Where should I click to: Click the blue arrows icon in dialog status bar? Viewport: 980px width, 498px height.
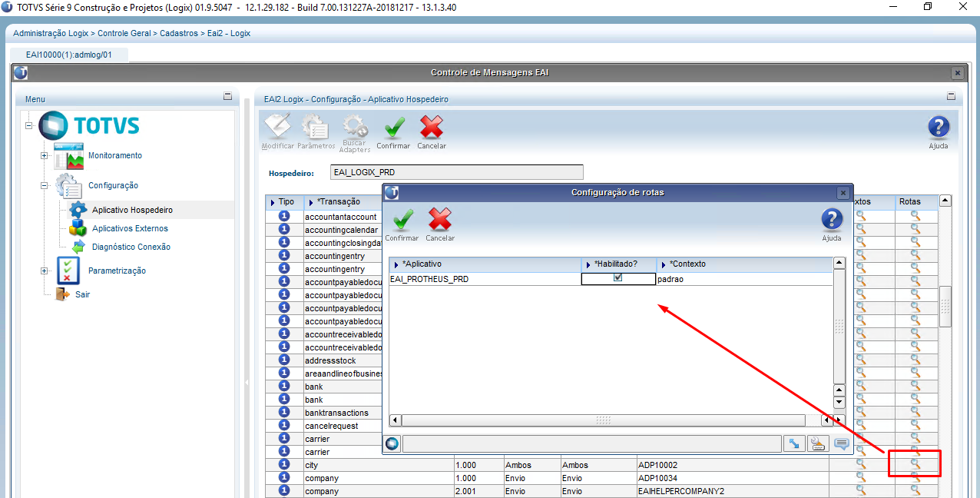793,443
